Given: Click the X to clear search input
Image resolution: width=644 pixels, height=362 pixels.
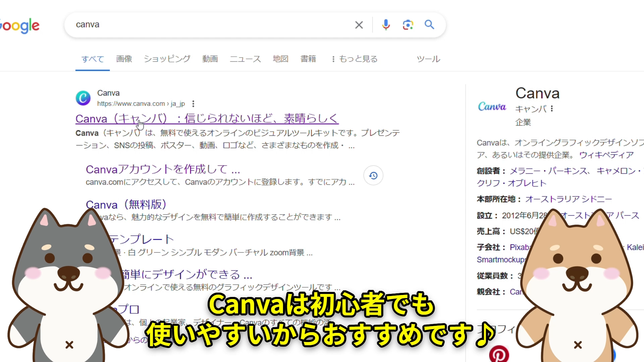Looking at the screenshot, I should coord(358,25).
